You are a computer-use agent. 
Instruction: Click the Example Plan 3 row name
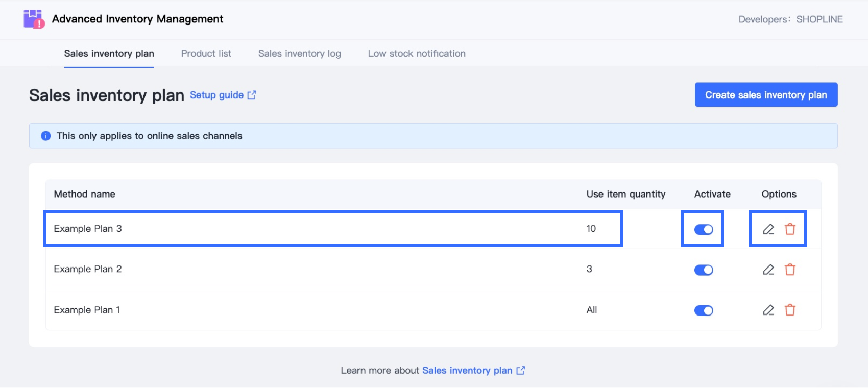tap(88, 229)
